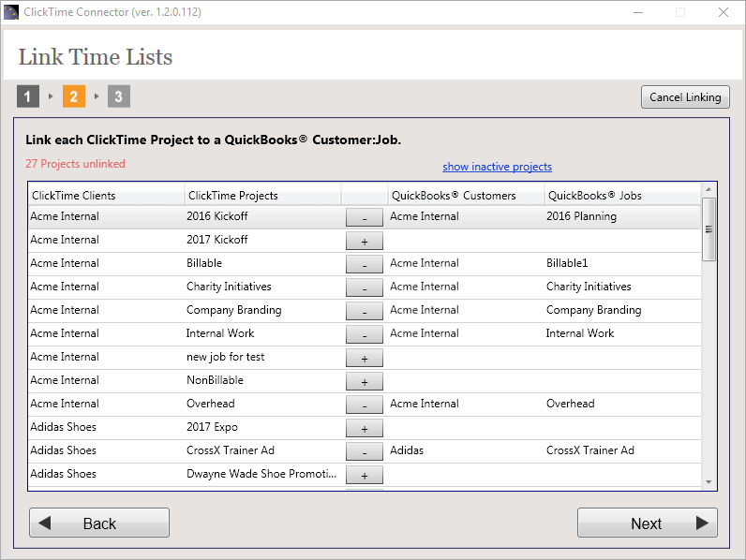Screen dimensions: 746x560
Task: Select the Billable1 job cell
Action: (567, 263)
